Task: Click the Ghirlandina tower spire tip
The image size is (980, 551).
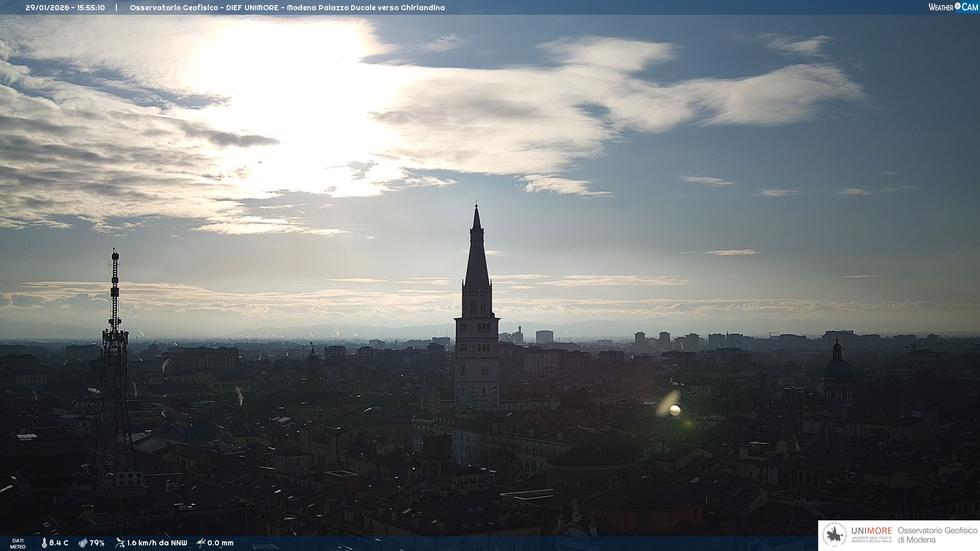Action: (x=476, y=207)
